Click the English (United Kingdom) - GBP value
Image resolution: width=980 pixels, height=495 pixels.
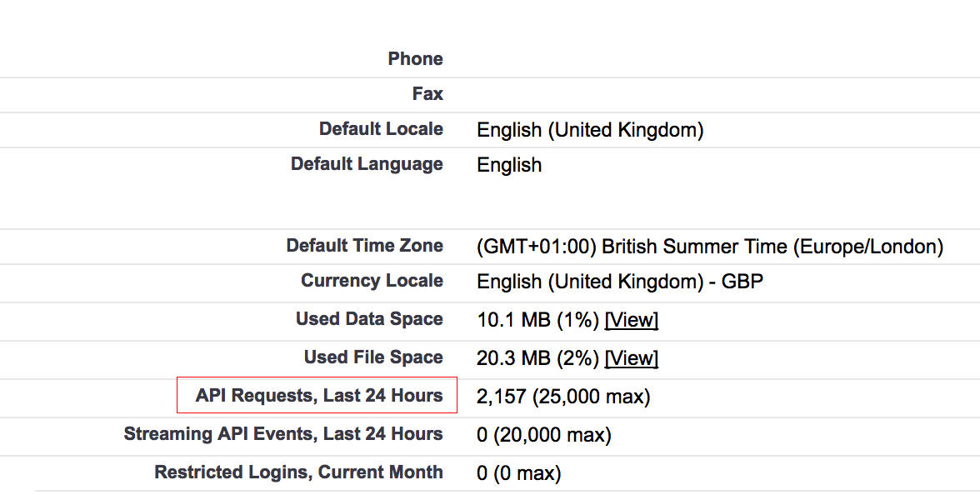(x=619, y=282)
